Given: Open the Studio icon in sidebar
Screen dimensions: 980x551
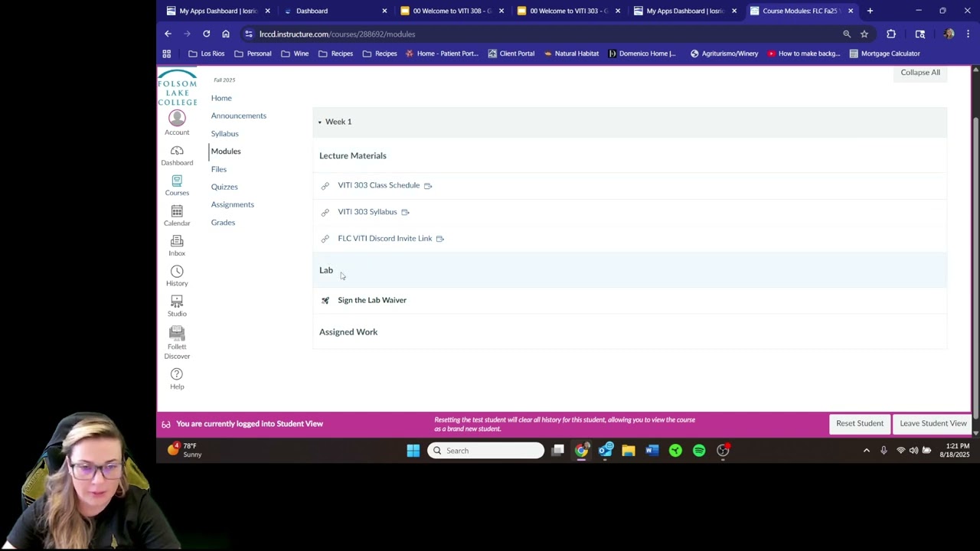Looking at the screenshot, I should [x=177, y=302].
